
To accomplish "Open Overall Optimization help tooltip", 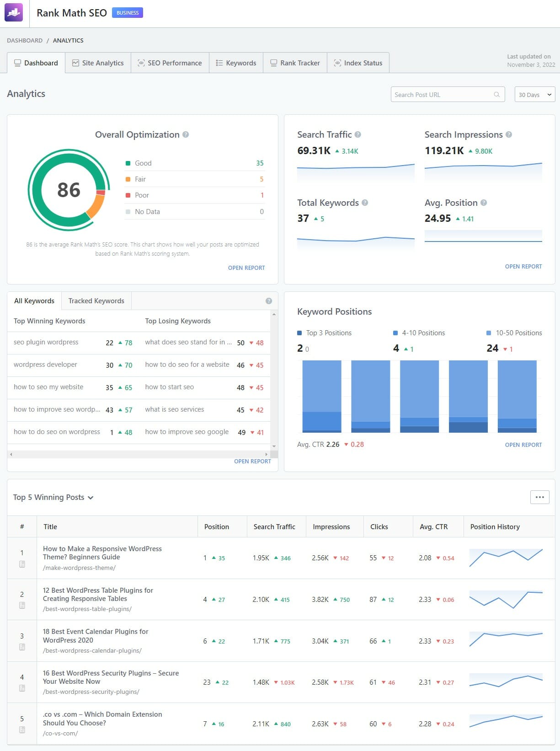I will pos(186,134).
